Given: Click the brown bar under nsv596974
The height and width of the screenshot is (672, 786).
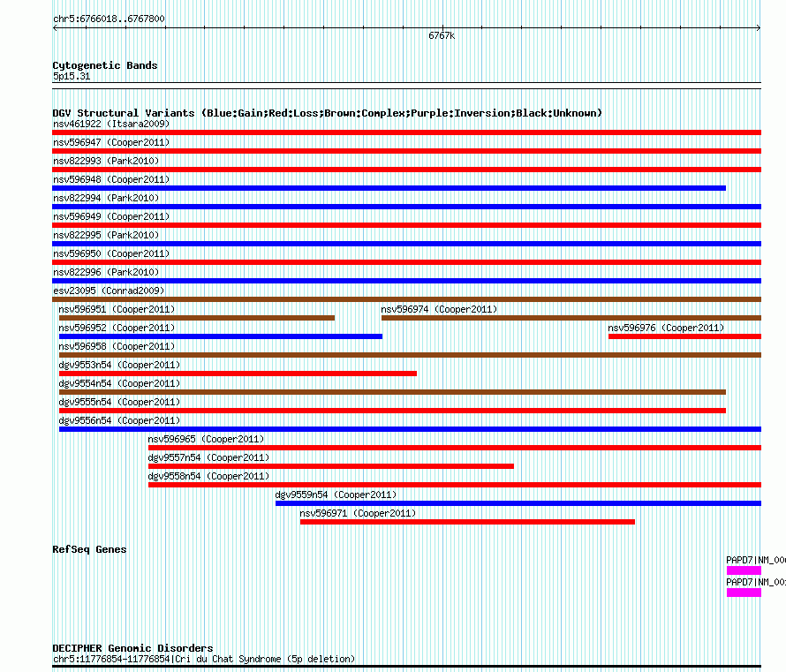Looking at the screenshot, I should (x=571, y=318).
